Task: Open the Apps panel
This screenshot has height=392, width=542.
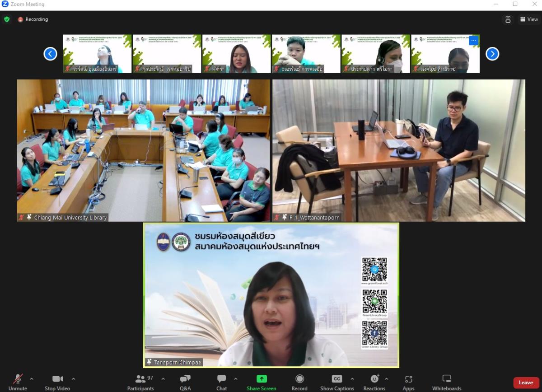Action: 408,382
